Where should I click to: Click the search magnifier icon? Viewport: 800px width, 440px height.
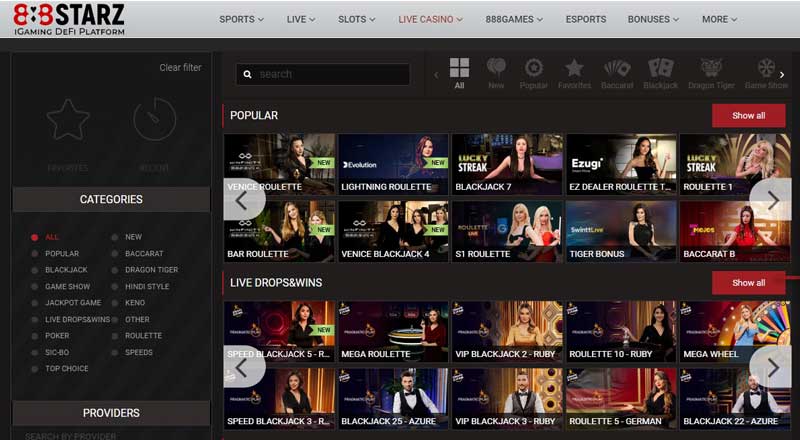coord(247,75)
